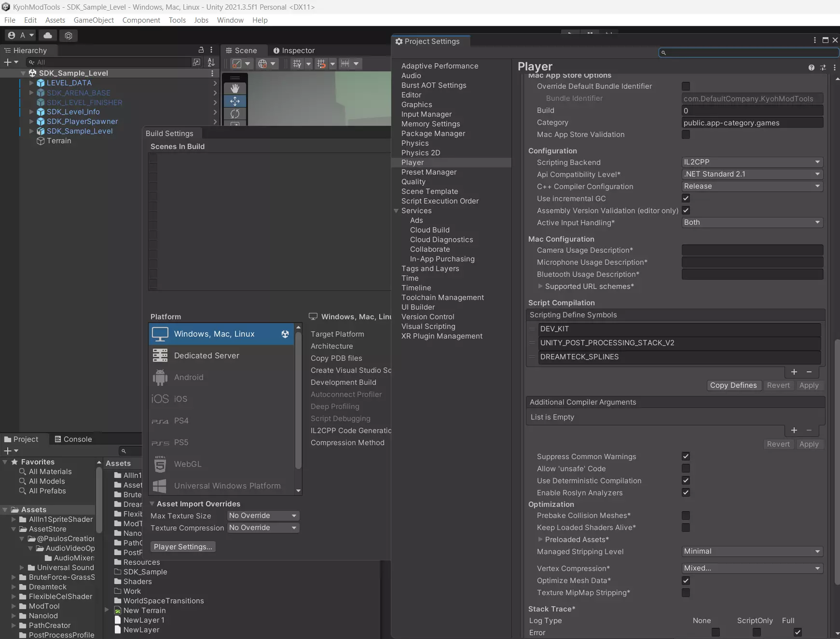Expand the LEVEL_DATA hierarchy item
Viewport: 840px width, 639px height.
(31, 83)
